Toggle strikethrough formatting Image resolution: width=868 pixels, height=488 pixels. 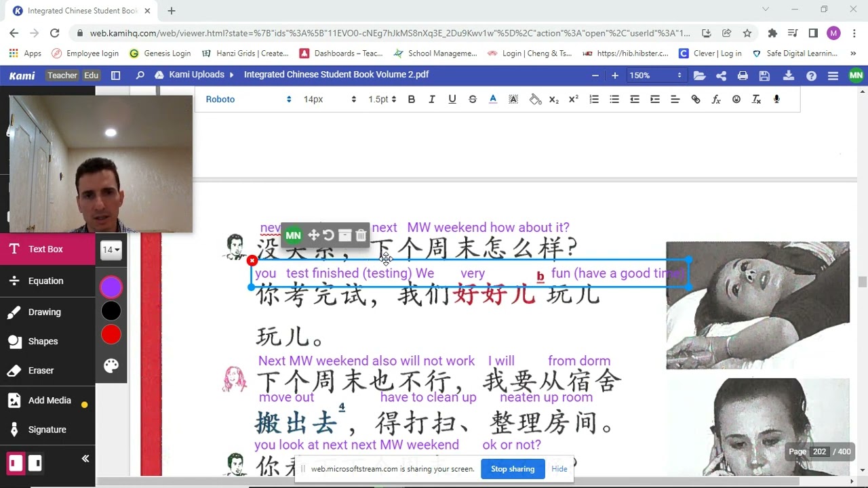473,100
